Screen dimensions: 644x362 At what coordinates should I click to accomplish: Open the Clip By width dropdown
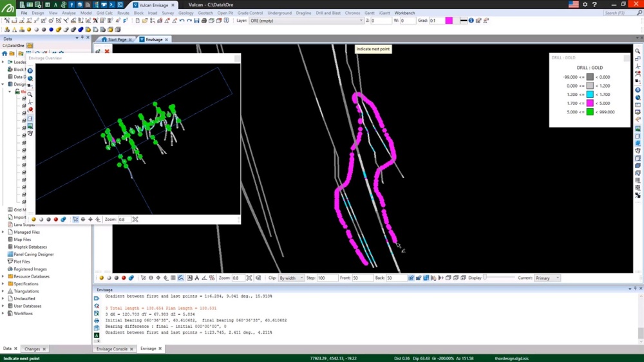tap(291, 278)
